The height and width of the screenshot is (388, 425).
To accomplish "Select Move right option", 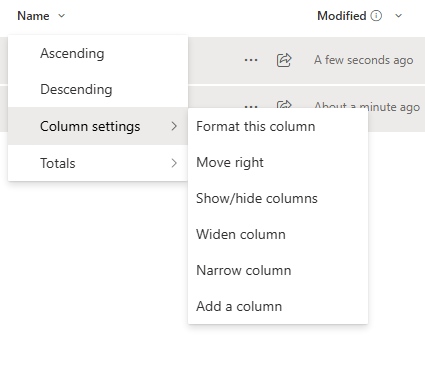I will tap(278, 162).
